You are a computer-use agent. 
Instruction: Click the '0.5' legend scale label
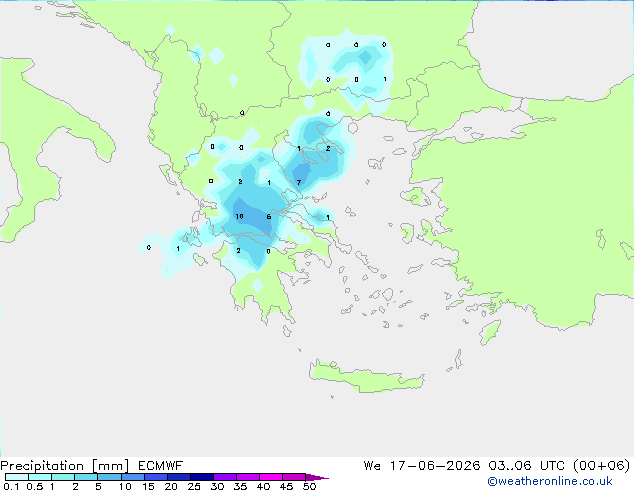(34, 486)
